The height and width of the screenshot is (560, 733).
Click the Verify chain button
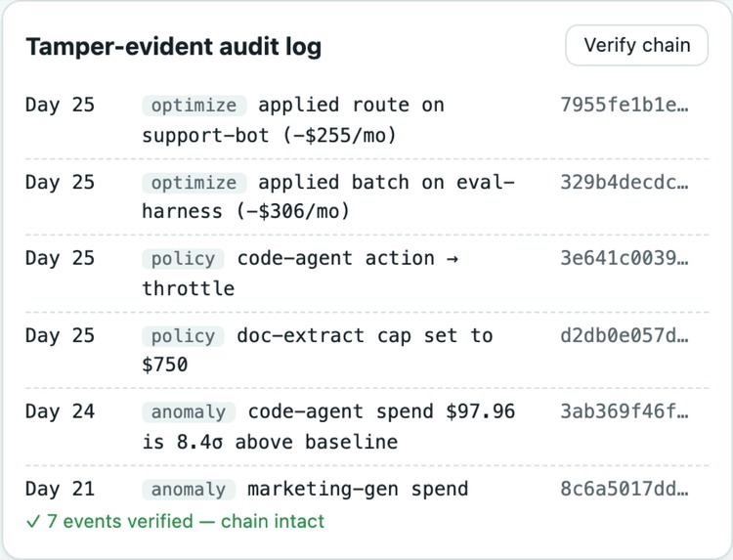pos(636,45)
